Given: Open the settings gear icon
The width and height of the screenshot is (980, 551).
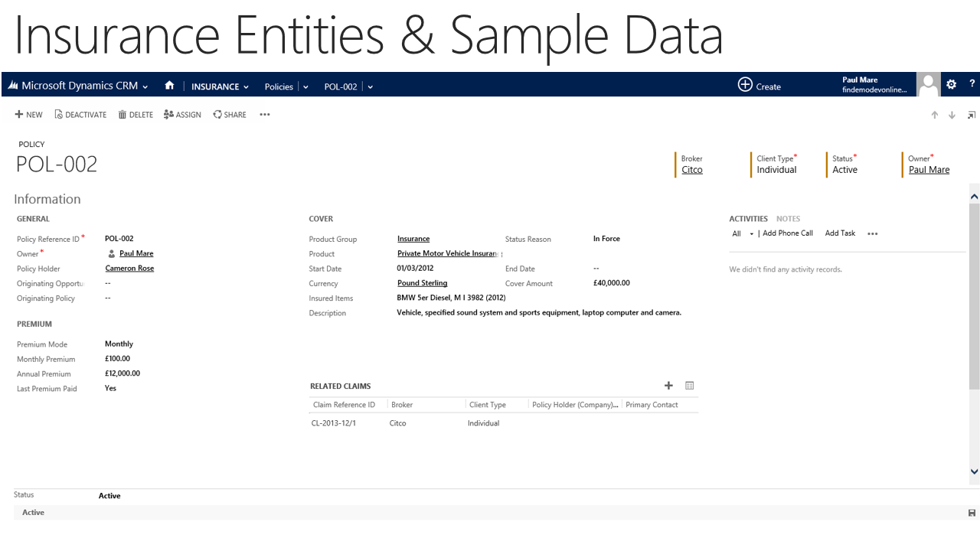Looking at the screenshot, I should pos(951,85).
